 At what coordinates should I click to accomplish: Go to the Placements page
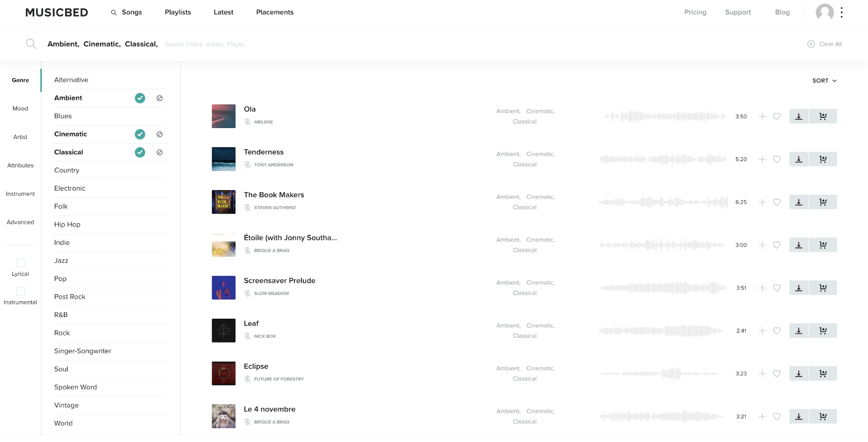pos(274,12)
